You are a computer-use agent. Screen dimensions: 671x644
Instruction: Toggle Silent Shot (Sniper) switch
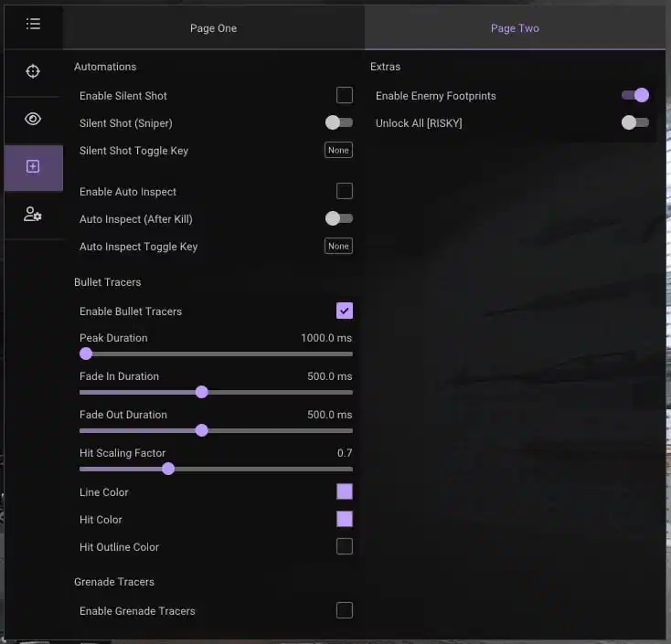(339, 122)
